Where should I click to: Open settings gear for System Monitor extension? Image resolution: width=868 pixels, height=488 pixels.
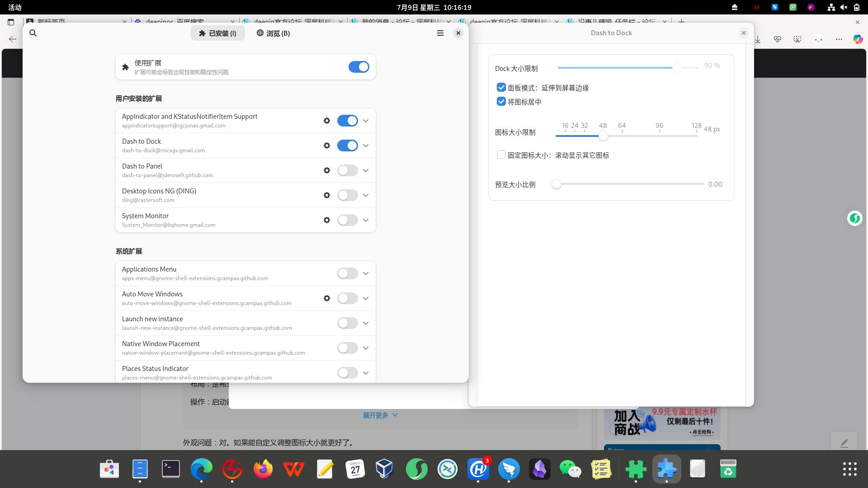click(327, 220)
